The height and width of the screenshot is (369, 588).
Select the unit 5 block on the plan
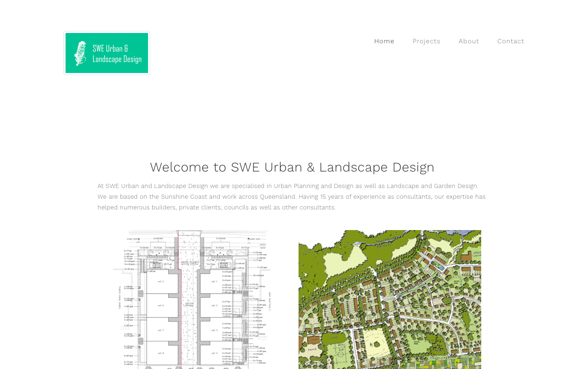pos(161,282)
